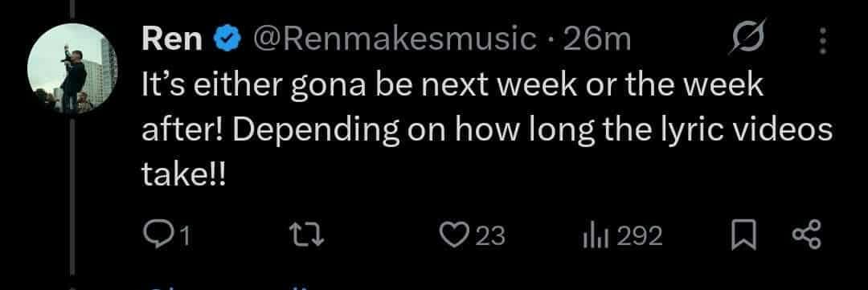Screen dimensions: 868x290
Task: Open the tweet permalink via 26m timestamp
Action: click(x=597, y=39)
